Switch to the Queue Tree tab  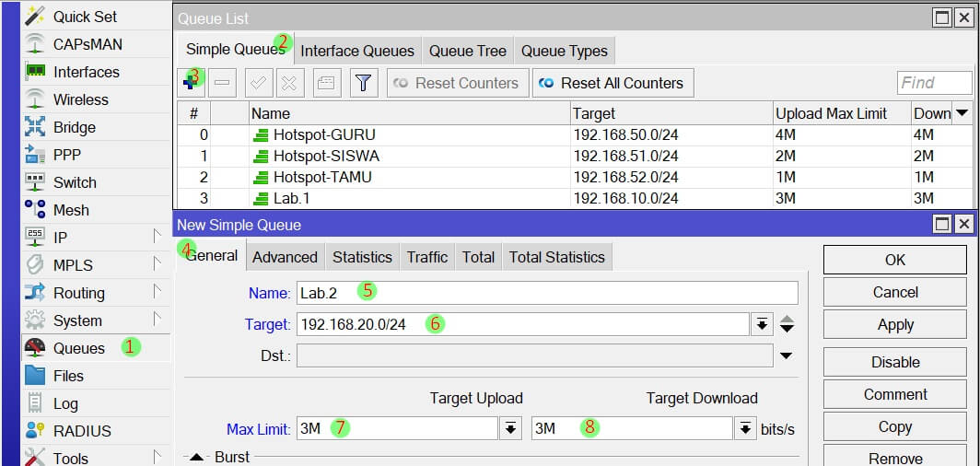pyautogui.click(x=467, y=51)
